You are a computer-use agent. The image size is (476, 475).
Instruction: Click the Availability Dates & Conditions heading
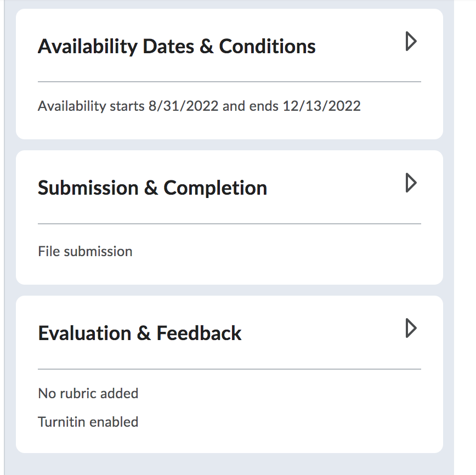[x=176, y=46]
